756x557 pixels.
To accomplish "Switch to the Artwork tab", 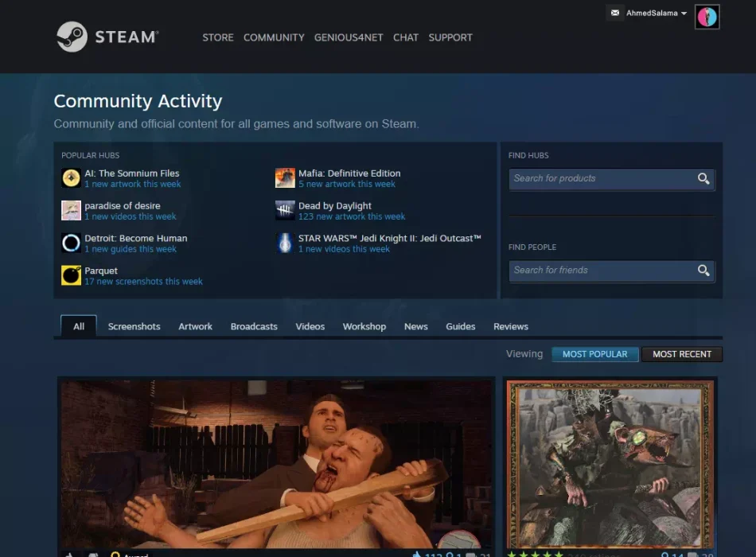I will point(195,326).
